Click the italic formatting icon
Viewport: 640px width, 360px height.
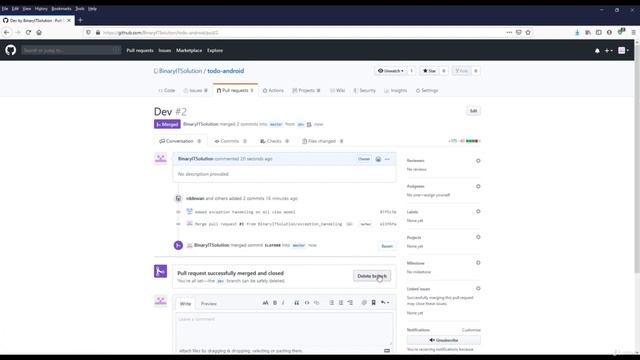(x=283, y=303)
